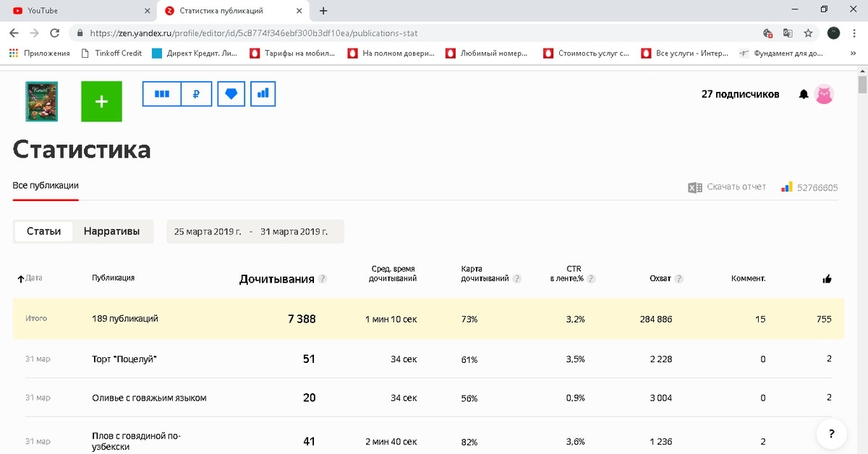Click the total 7 388 дочитывания value
Image resolution: width=868 pixels, height=454 pixels.
tap(302, 319)
